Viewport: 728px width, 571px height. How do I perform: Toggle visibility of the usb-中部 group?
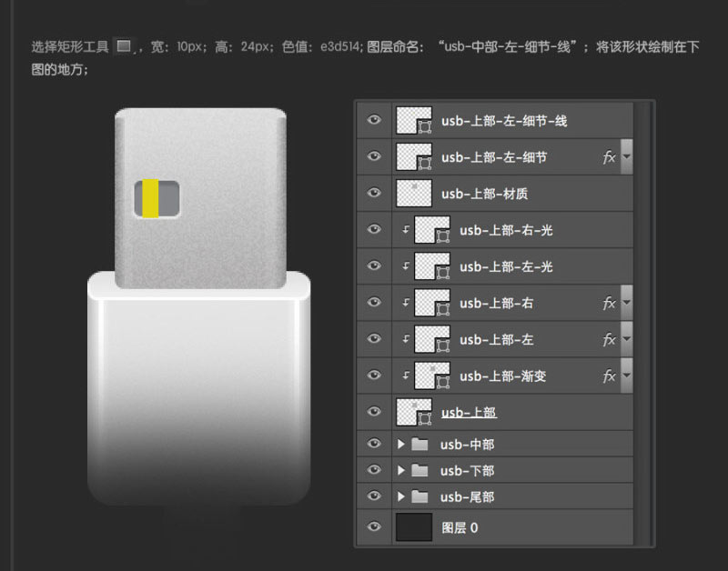click(x=374, y=444)
